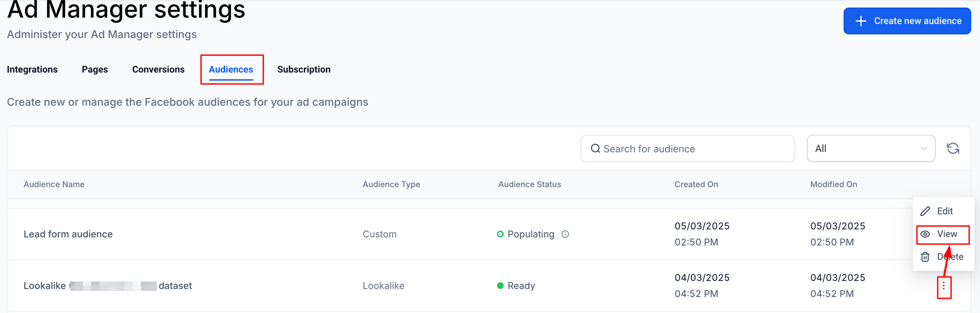The width and height of the screenshot is (980, 313).
Task: Click the pencil Edit icon
Action: [x=925, y=211]
